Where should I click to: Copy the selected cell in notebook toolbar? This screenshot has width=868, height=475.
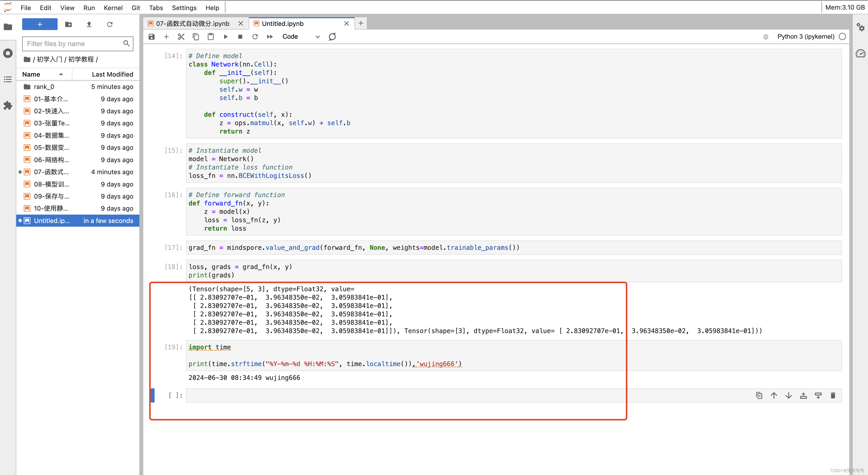click(x=196, y=37)
